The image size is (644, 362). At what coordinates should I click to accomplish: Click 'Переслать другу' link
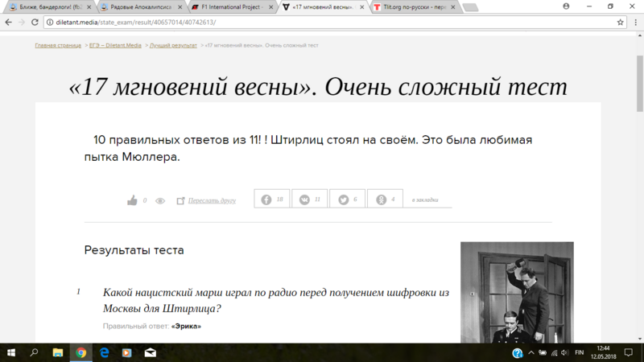click(x=212, y=200)
